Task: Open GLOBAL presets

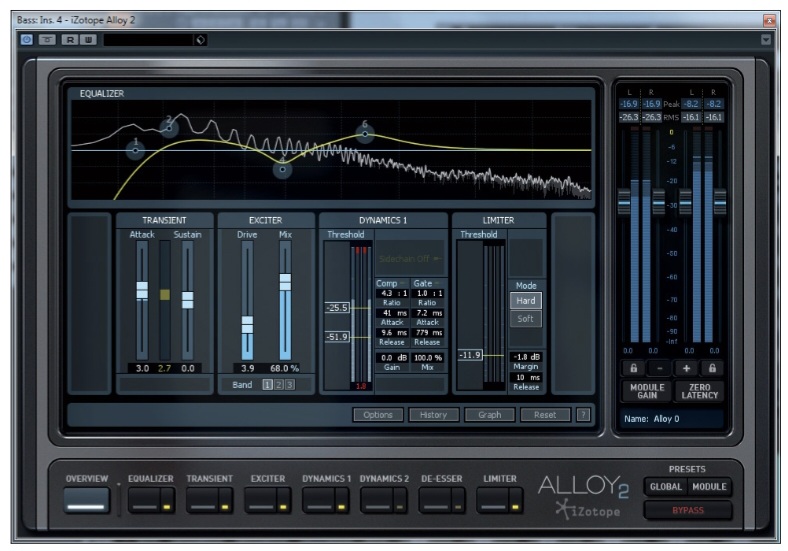Action: pyautogui.click(x=666, y=487)
